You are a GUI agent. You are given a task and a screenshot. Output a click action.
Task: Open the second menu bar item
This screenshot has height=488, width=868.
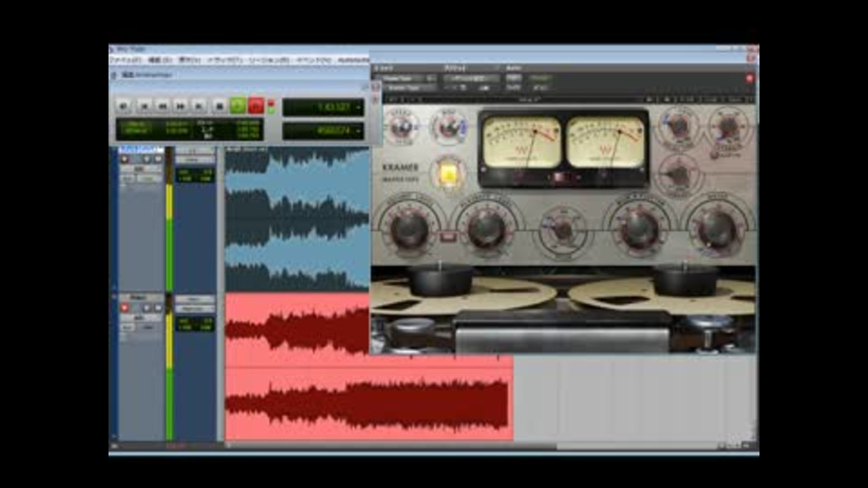pos(161,60)
